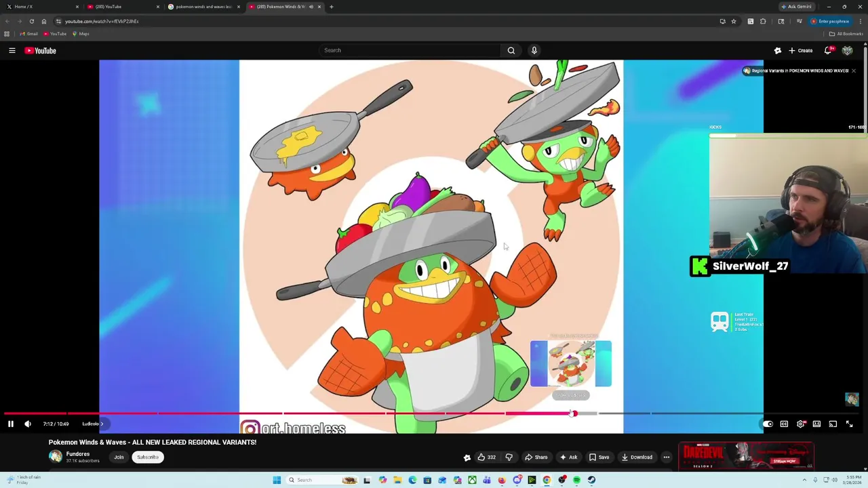Open Spotify from the taskbar
868x488 pixels.
coord(576,480)
